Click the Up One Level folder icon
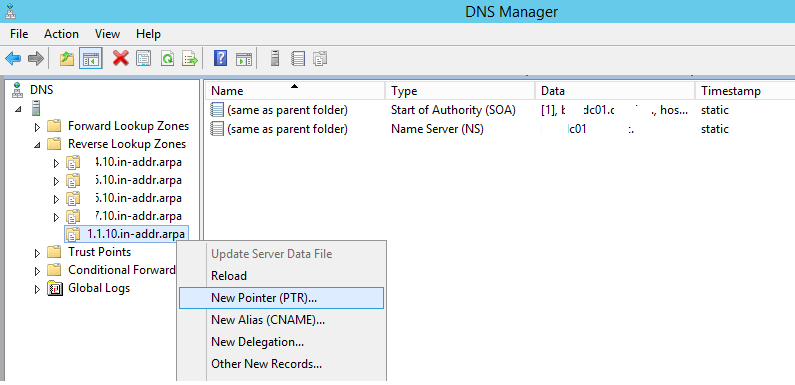The width and height of the screenshot is (795, 385). 67,59
